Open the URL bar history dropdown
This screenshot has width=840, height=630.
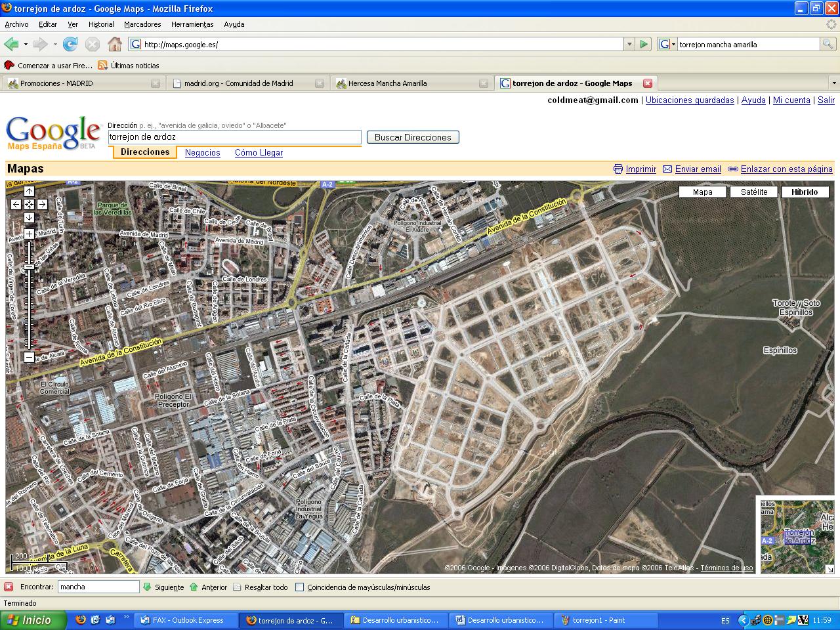629,44
